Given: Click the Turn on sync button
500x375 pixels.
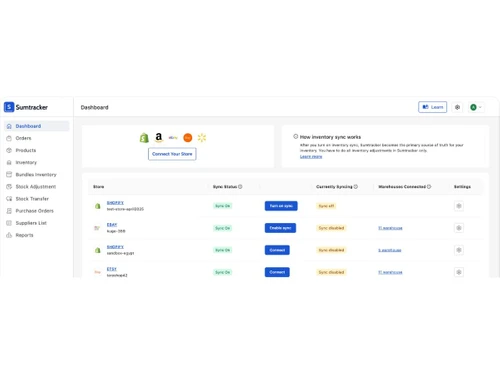Looking at the screenshot, I should [x=281, y=206].
